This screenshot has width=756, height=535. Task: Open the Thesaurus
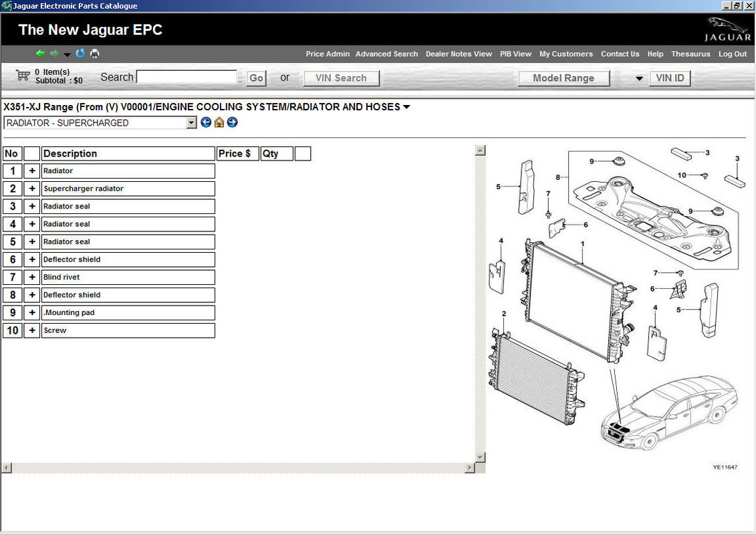point(690,54)
